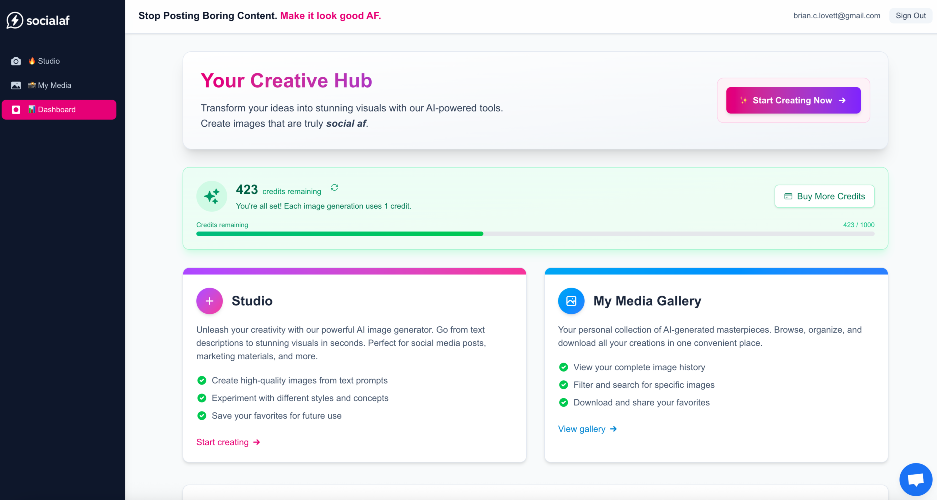
Task: Sign out of the account
Action: [910, 16]
